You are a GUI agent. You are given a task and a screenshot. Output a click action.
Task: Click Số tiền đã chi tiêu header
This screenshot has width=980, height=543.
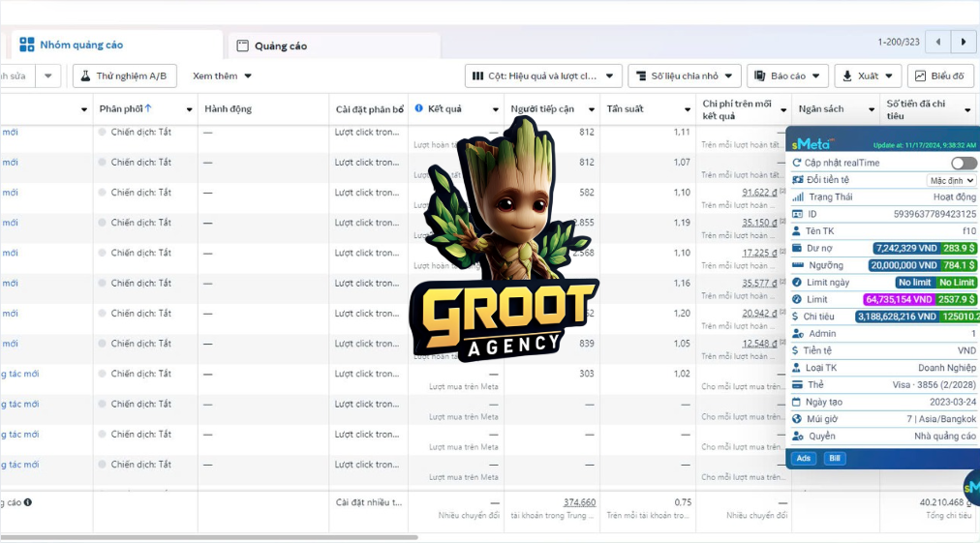point(916,109)
